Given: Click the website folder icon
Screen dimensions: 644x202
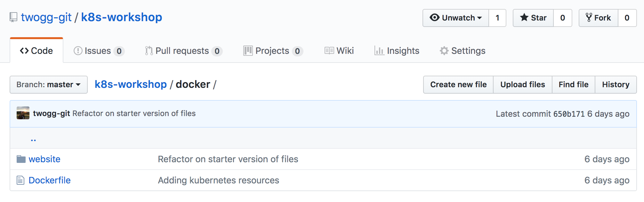Looking at the screenshot, I should [21, 159].
